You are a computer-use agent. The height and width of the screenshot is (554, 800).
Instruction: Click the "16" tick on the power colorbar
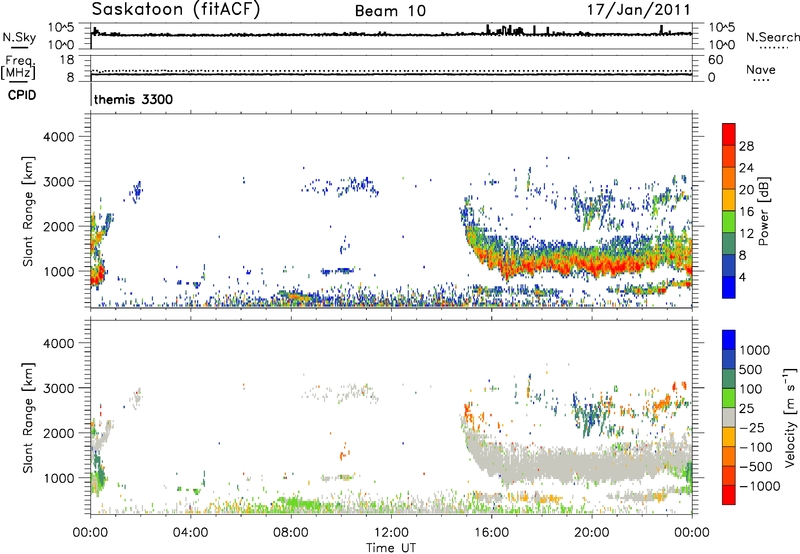(746, 211)
